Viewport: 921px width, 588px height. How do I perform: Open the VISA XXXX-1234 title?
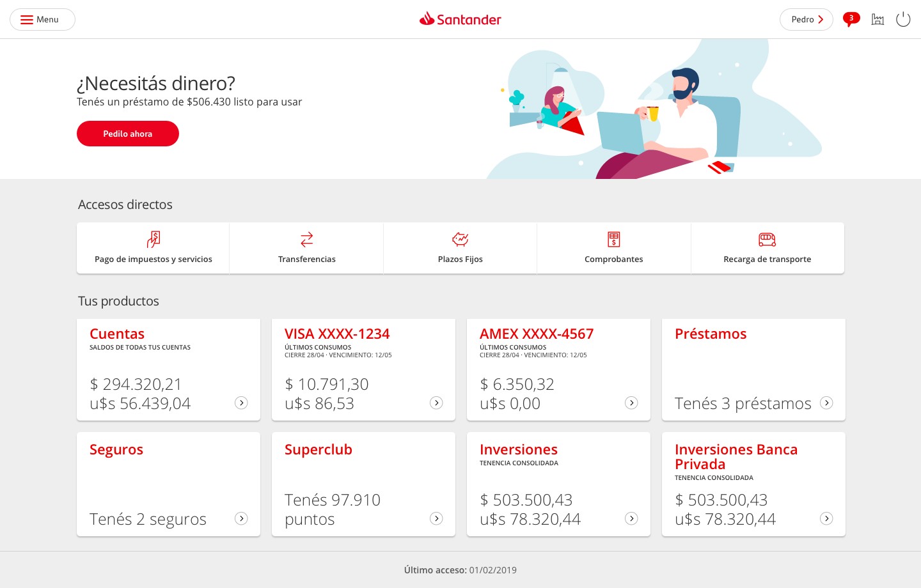(x=337, y=334)
